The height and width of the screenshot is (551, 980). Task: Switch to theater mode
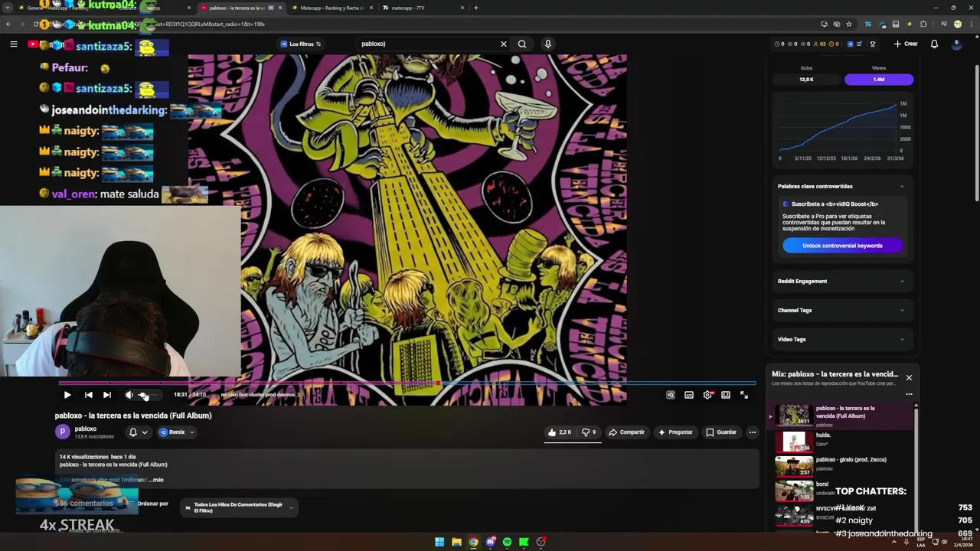726,395
